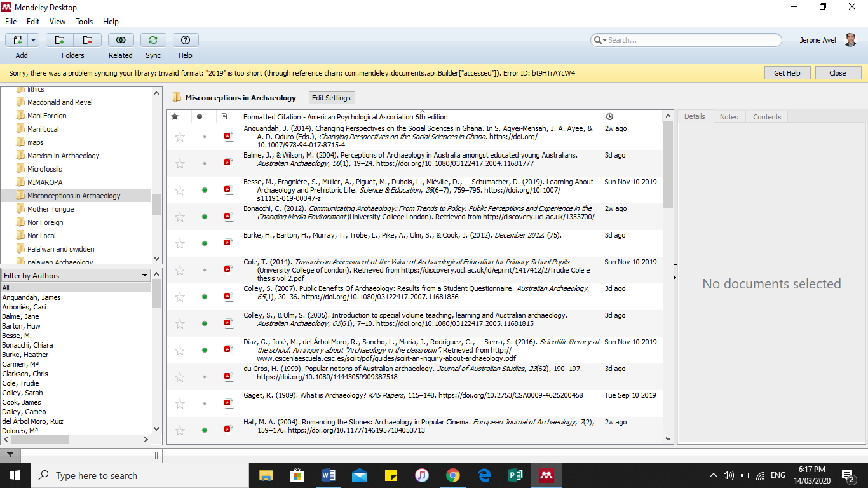Click the Add document icon
The image size is (868, 488).
pos(17,39)
